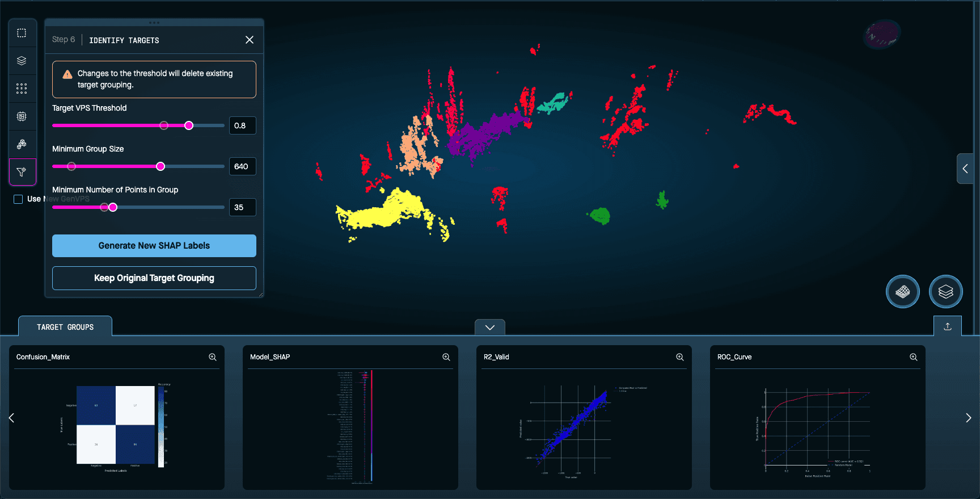Click the threshold change warning message

click(155, 79)
